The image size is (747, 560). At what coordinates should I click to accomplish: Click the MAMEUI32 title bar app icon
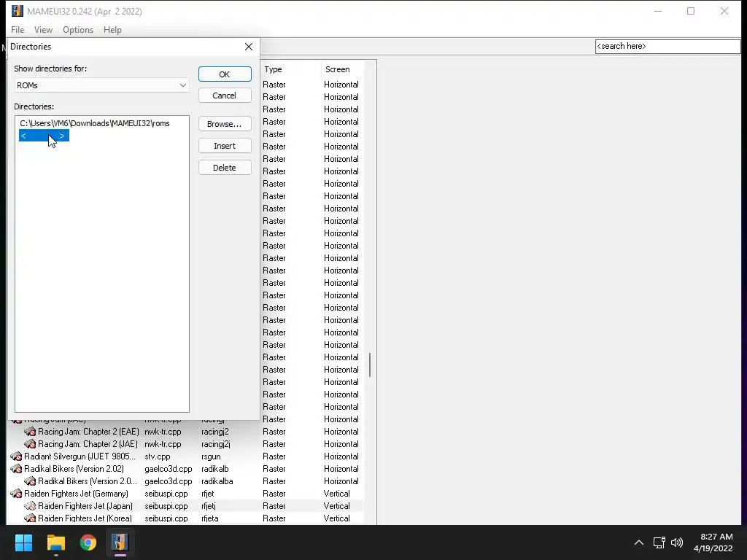pos(18,11)
